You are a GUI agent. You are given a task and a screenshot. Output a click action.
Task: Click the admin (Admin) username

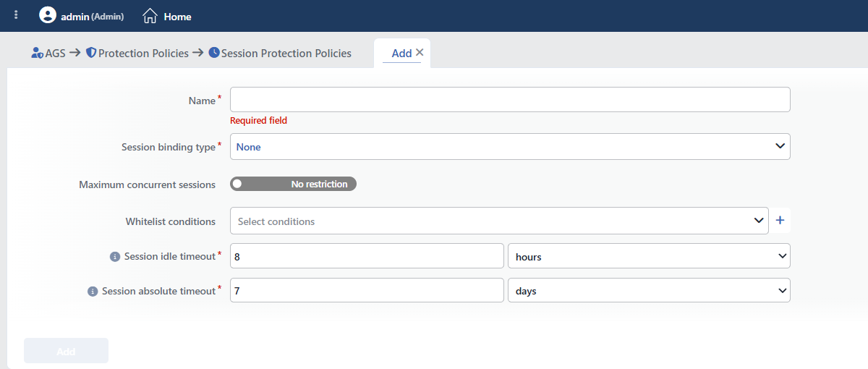(x=92, y=16)
